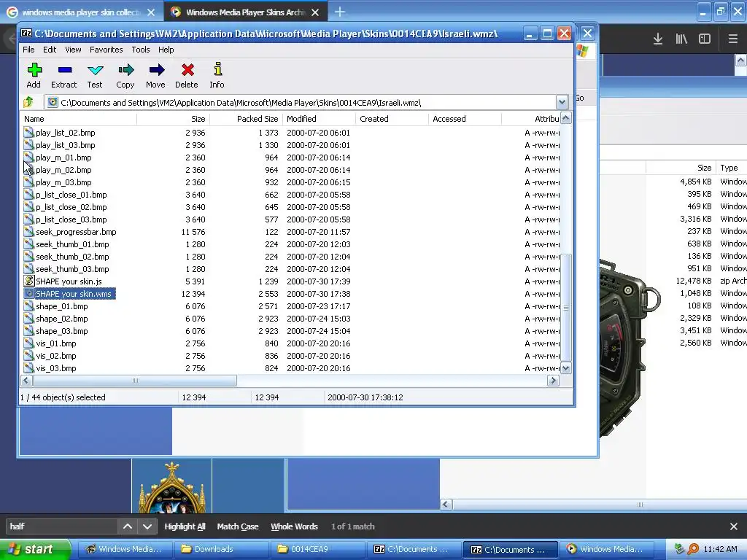Open the Firefox hamburger menu
The image size is (747, 560).
(x=733, y=39)
